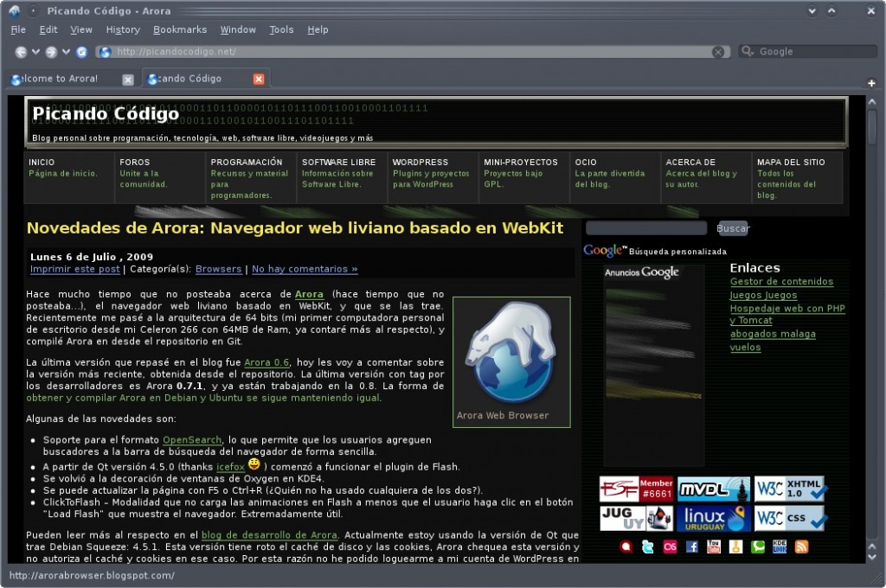The image size is (886, 588).
Task: Open the Facebook icon in the footer
Action: click(x=693, y=546)
